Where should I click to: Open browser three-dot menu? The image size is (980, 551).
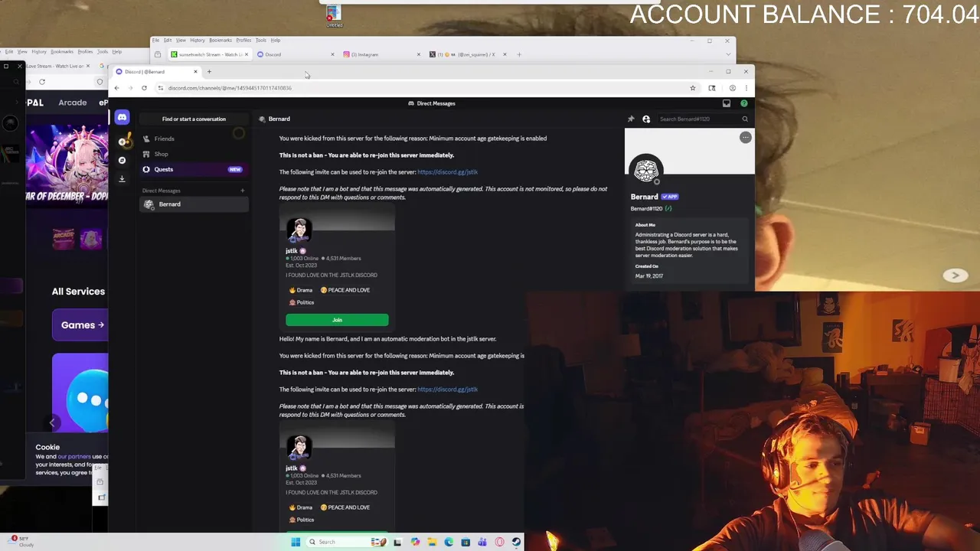[746, 88]
